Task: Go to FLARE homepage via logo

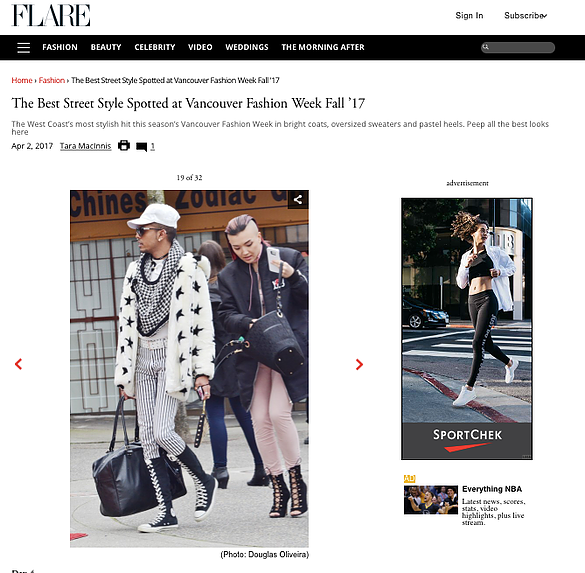Action: (51, 15)
